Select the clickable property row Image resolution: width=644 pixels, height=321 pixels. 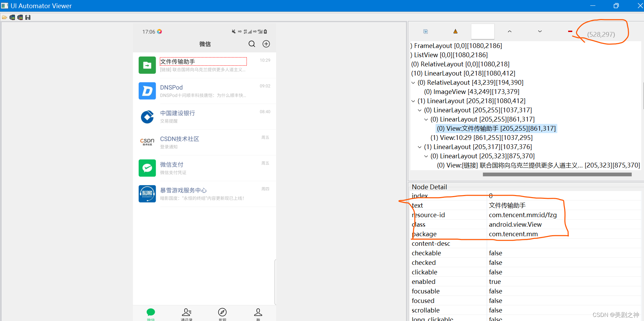pos(526,272)
